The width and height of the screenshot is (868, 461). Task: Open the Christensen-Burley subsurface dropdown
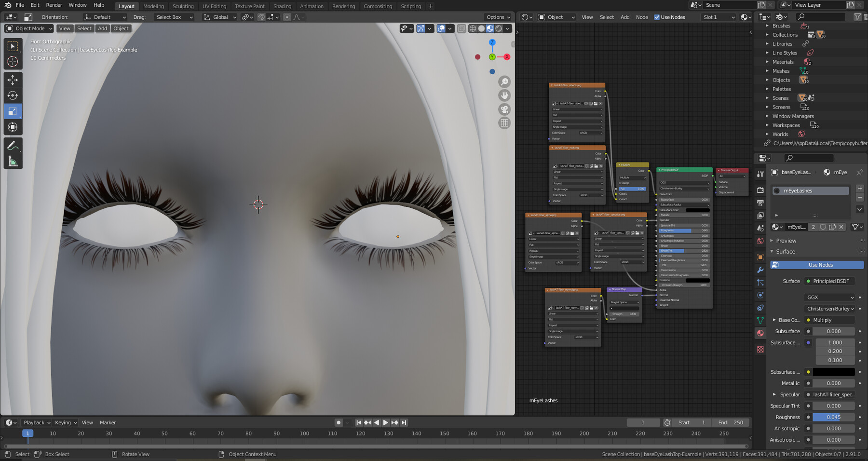[x=829, y=309]
